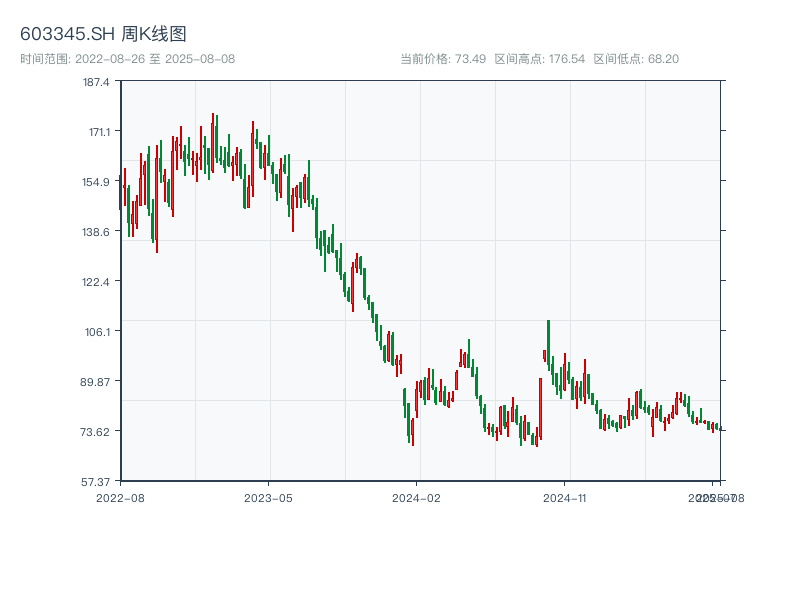Viewport: 800px width, 600px height.
Task: Click the 57.37 y-axis price label
Action: coord(96,481)
